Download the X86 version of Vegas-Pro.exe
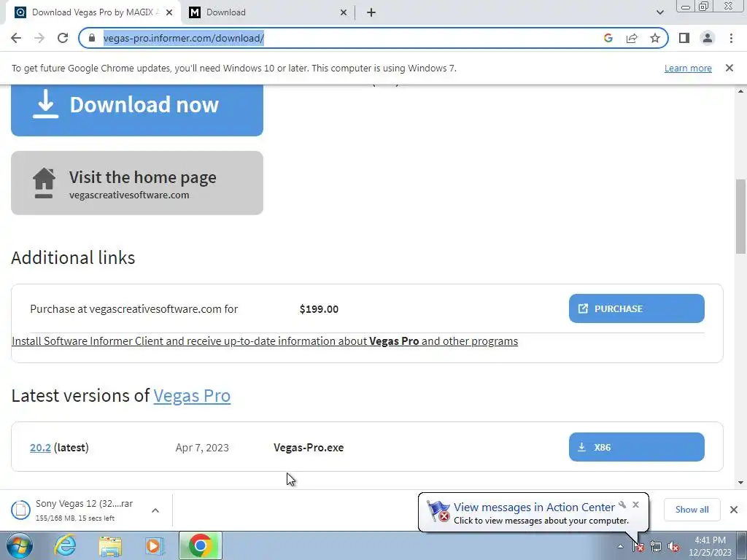747x560 pixels. 636,447
